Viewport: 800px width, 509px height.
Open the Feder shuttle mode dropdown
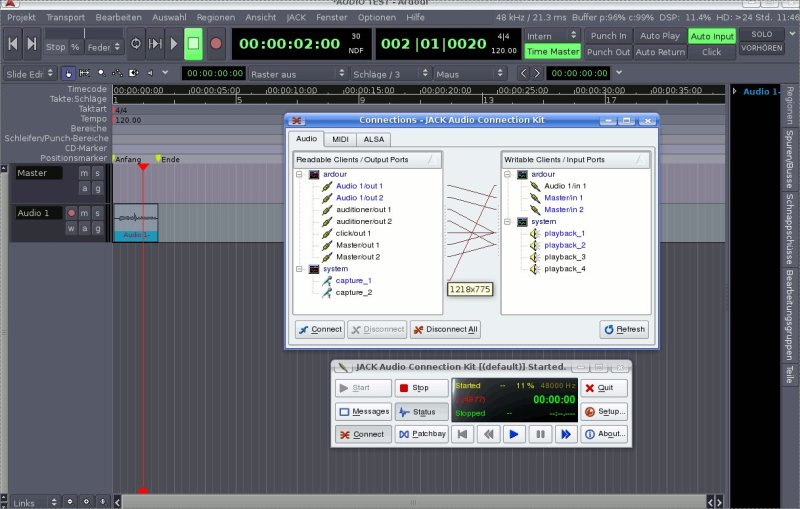tap(104, 47)
